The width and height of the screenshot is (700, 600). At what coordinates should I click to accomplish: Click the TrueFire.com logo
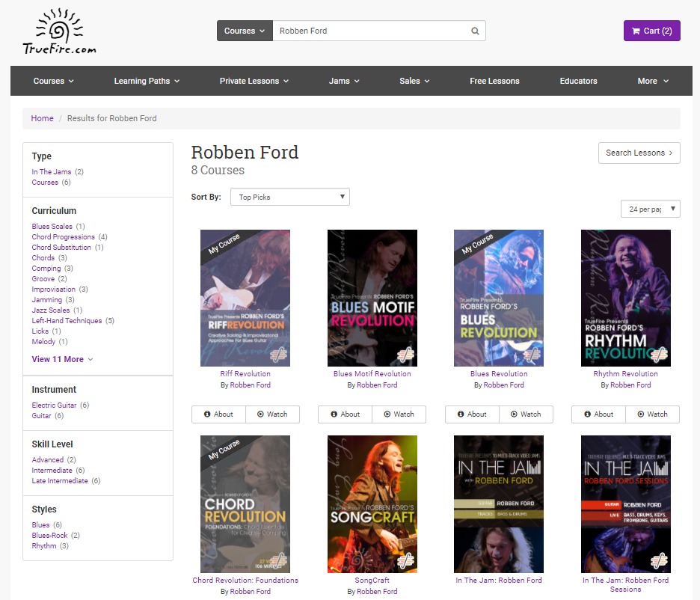pyautogui.click(x=59, y=31)
